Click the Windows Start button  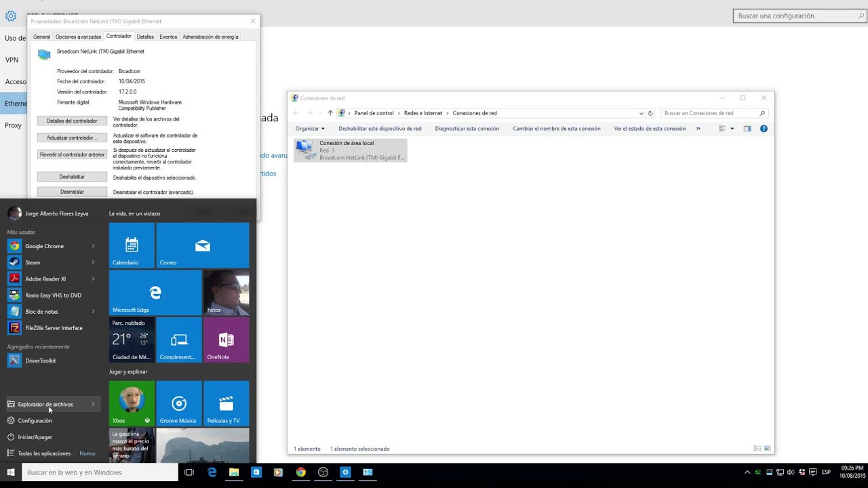[11, 472]
